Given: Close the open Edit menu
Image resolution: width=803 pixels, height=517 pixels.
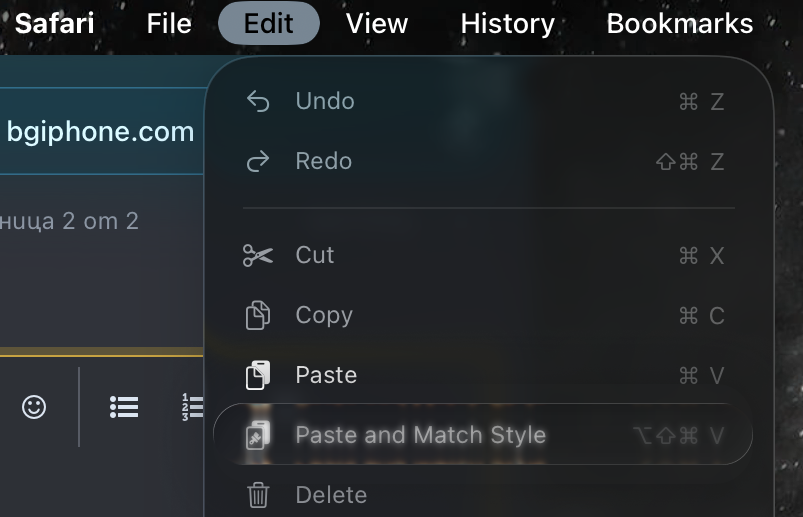Looking at the screenshot, I should click(269, 24).
